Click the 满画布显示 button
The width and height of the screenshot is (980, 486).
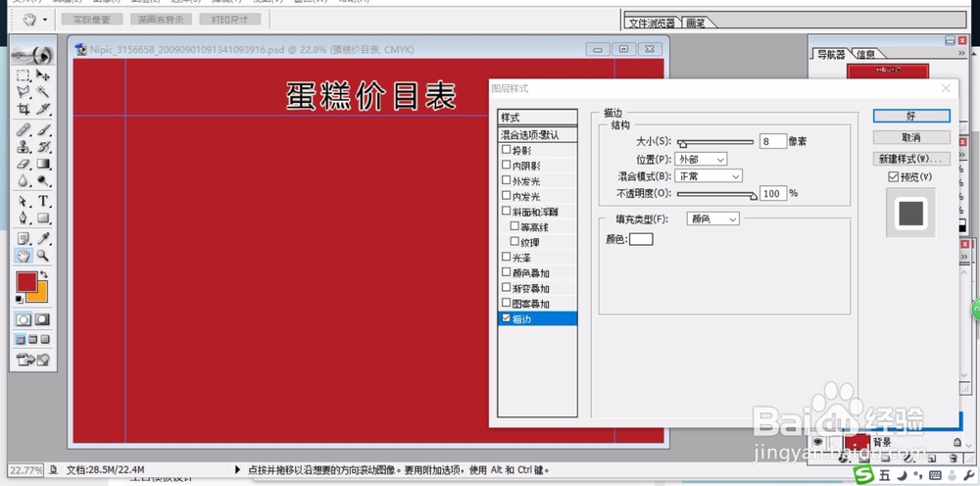point(161,20)
